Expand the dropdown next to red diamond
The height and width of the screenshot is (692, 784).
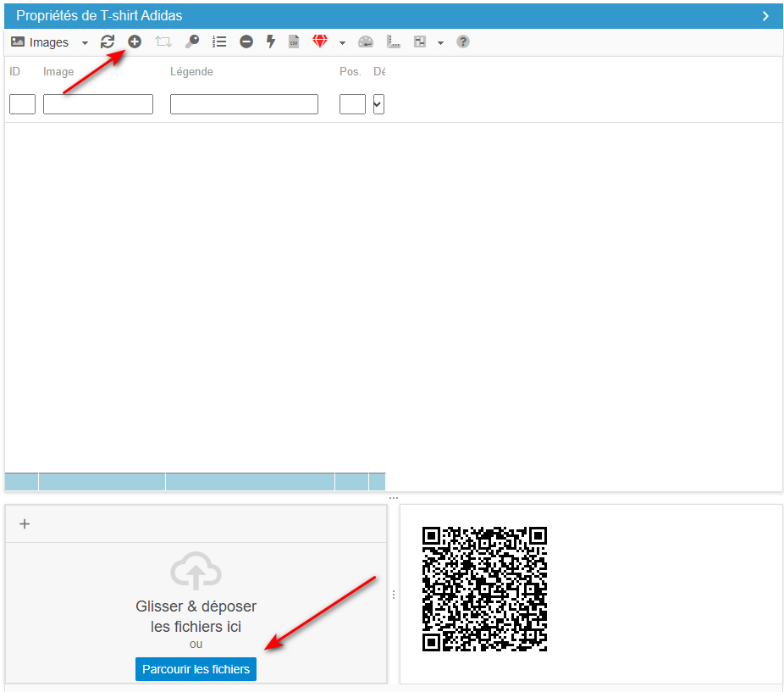[x=343, y=43]
